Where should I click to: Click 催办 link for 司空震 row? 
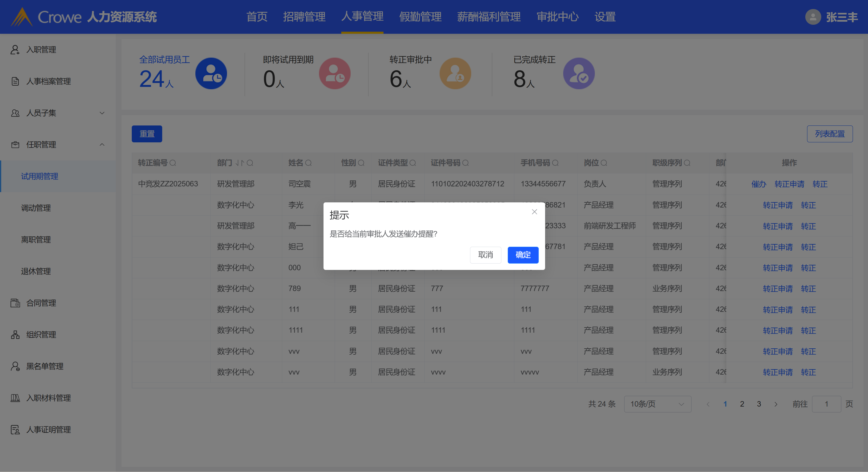coord(758,184)
